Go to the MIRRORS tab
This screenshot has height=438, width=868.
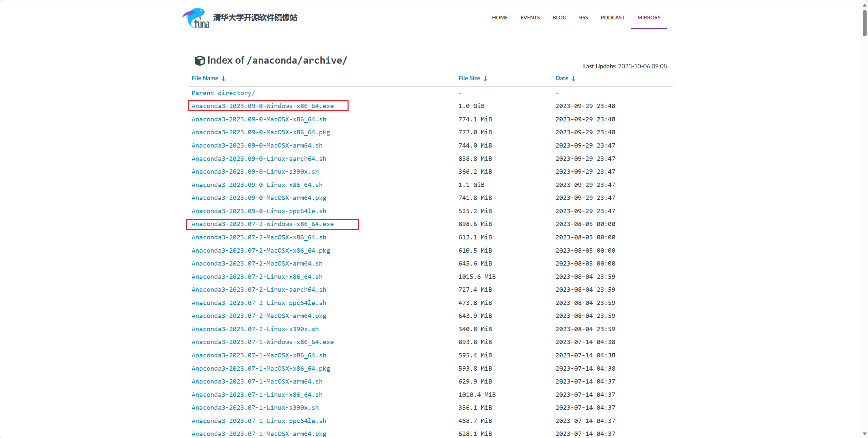[x=649, y=18]
